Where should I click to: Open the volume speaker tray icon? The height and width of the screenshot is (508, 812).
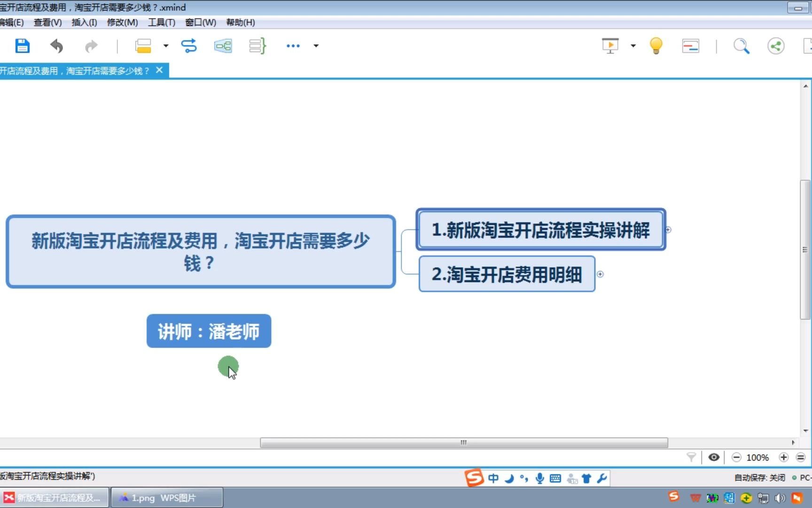point(780,498)
